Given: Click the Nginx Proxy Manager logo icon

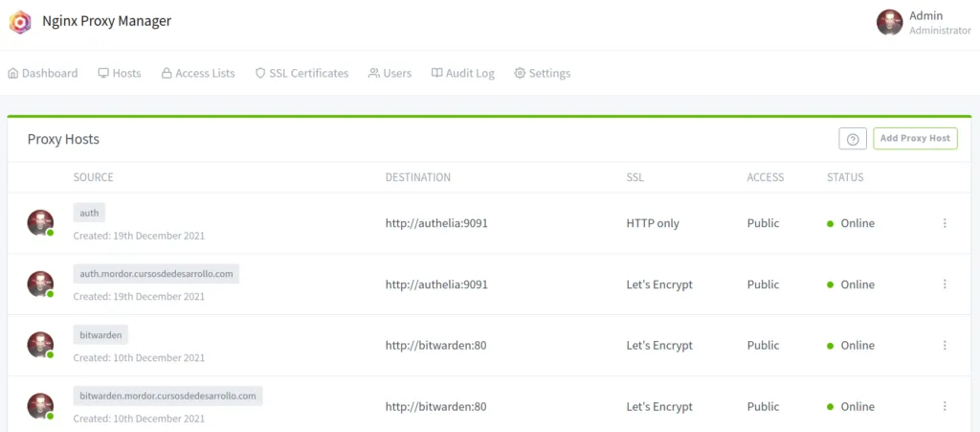Looking at the screenshot, I should [x=20, y=22].
